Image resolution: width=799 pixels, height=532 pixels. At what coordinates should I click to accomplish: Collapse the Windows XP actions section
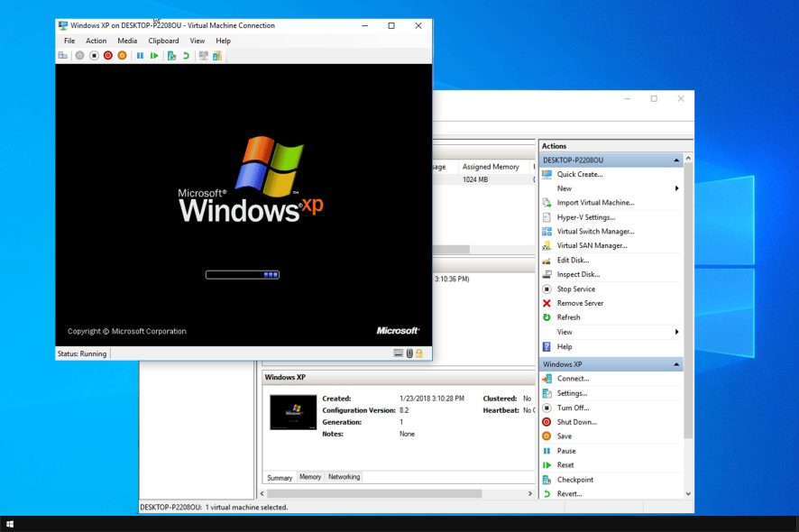[676, 365]
